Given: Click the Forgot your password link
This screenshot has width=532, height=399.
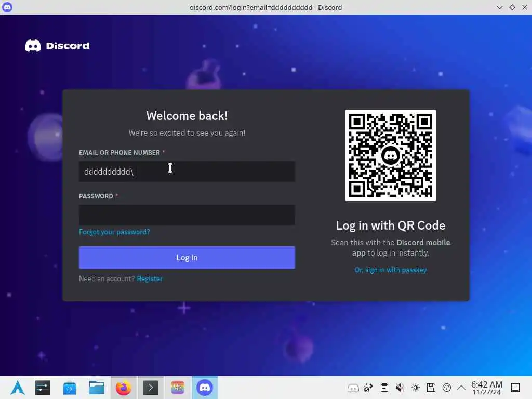Looking at the screenshot, I should click(x=114, y=232).
